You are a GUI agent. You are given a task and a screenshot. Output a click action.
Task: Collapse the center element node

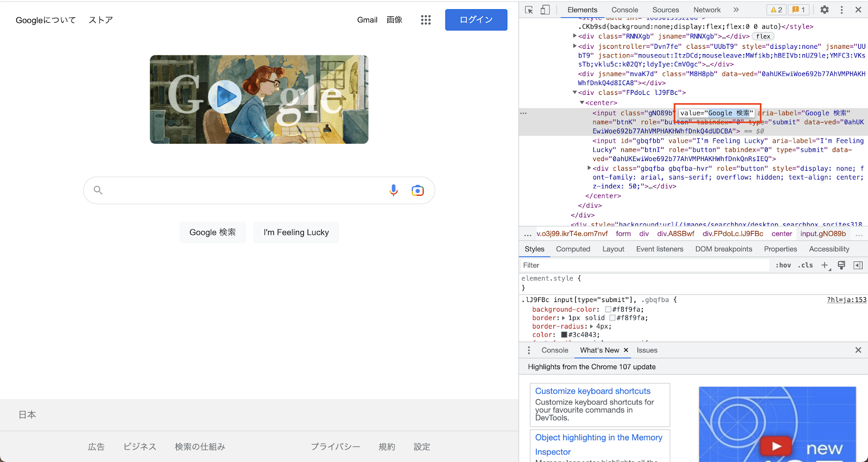click(582, 102)
